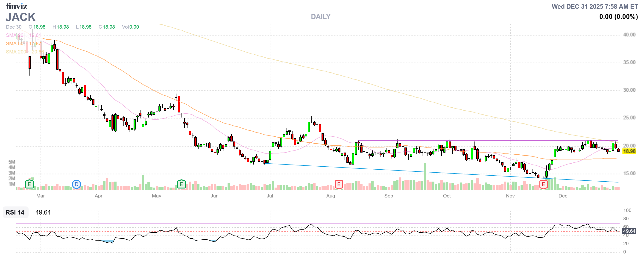The width and height of the screenshot is (644, 259).
Task: Toggle the SMA 50 indicator label
Action: (x=15, y=44)
